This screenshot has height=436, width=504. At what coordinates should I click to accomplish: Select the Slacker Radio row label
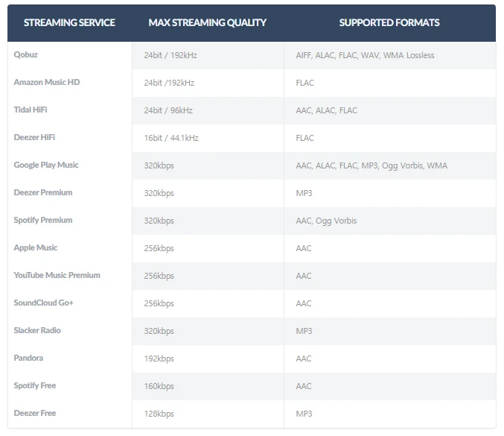click(x=37, y=330)
